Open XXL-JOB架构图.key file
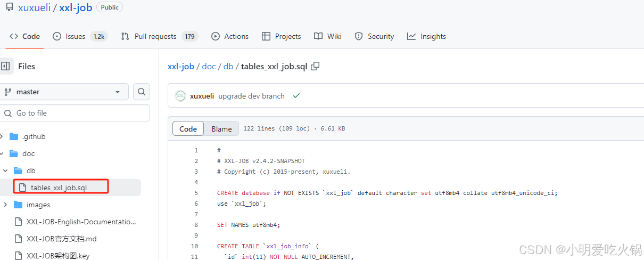644x260 pixels. click(58, 256)
